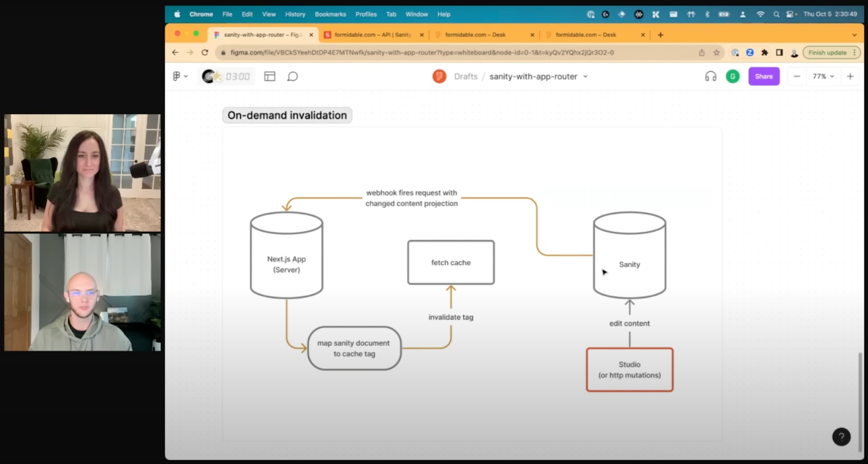Close the sanity-with-app-router tab

point(311,35)
